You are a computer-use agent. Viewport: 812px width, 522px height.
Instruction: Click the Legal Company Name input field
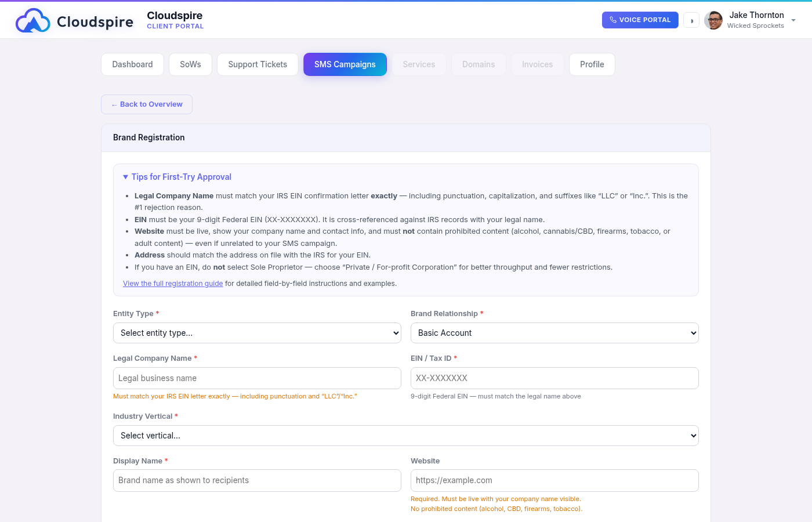point(257,378)
